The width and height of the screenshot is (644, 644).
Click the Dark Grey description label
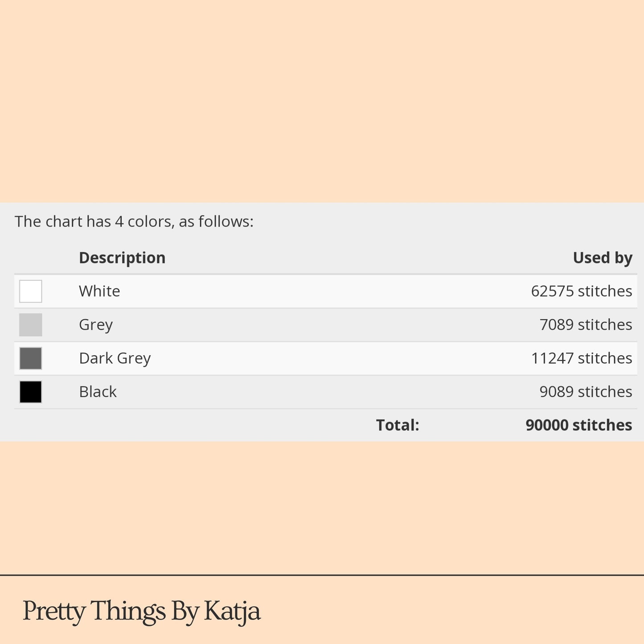coord(115,358)
